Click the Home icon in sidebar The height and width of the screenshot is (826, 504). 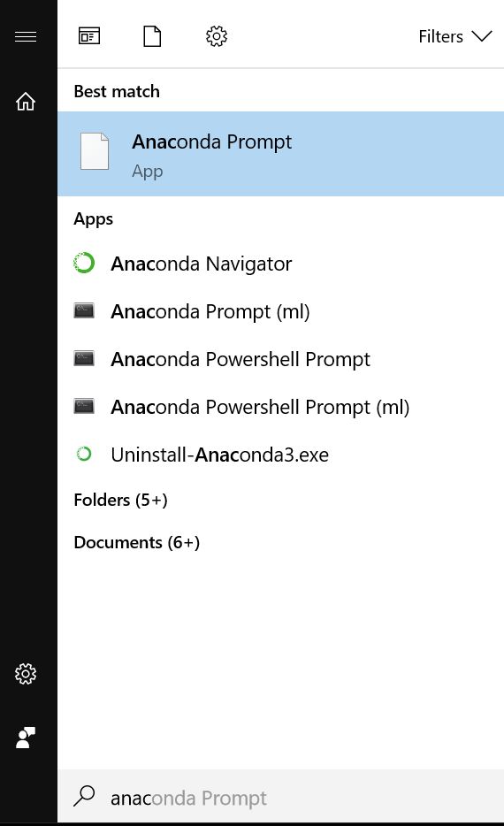point(26,101)
